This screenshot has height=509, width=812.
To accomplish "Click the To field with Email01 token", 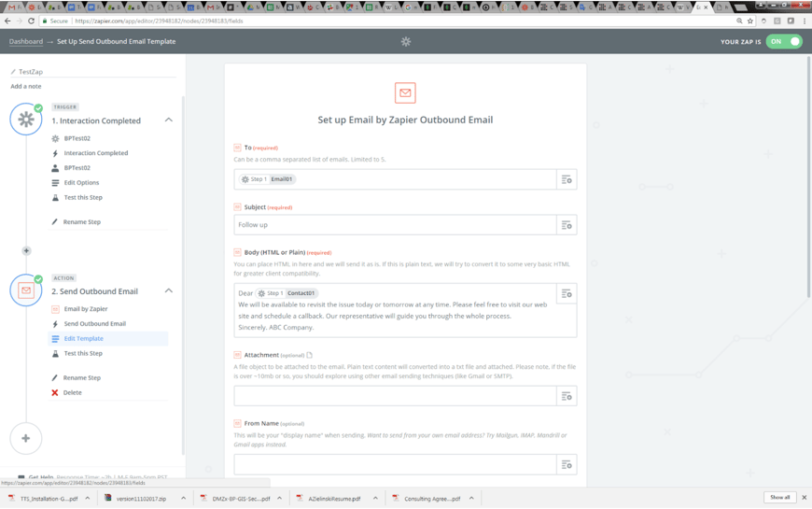I will [x=395, y=179].
